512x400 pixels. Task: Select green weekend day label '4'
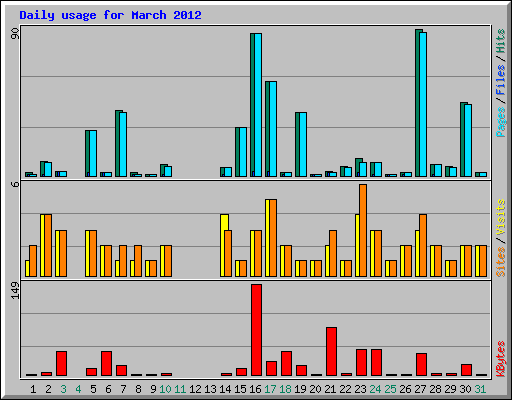[x=78, y=389]
